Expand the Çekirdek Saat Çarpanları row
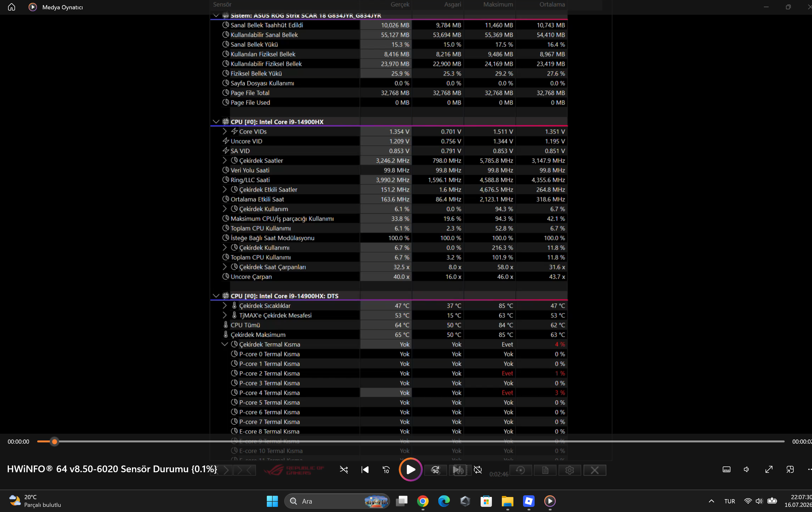812x512 pixels. pos(225,267)
